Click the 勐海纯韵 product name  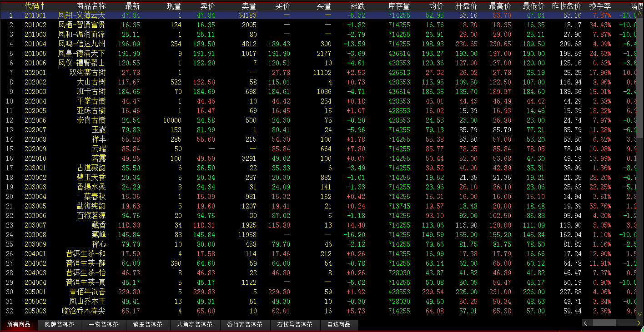[91, 206]
